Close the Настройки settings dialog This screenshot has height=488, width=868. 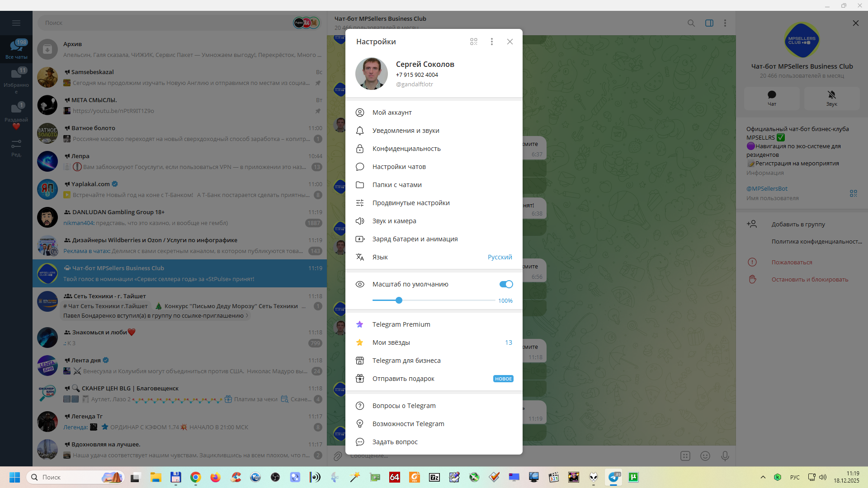(x=510, y=42)
